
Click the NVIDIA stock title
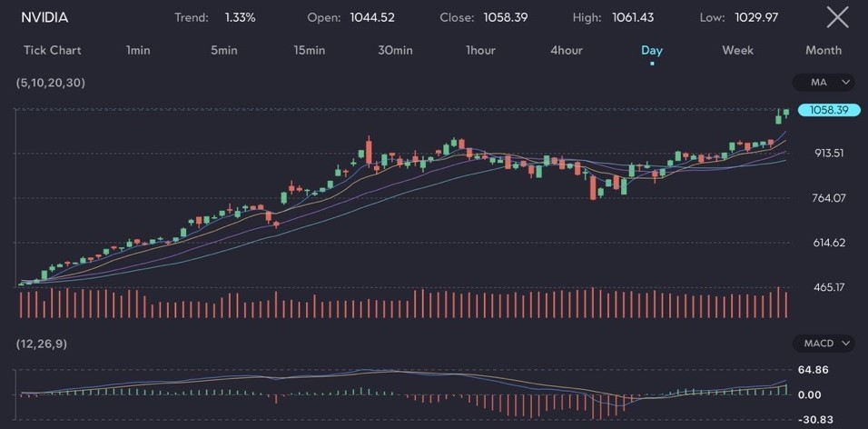pyautogui.click(x=44, y=17)
